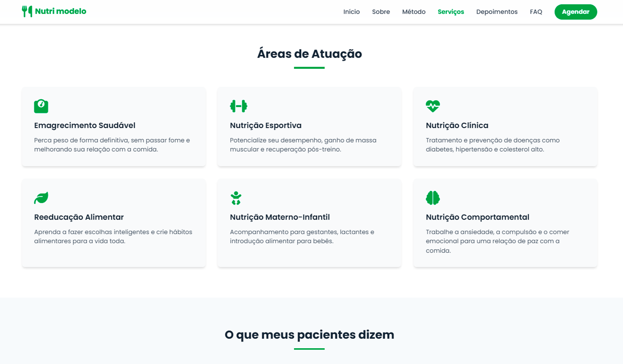Open the Serviços navigation item
Viewport: 623px width, 364px height.
coord(451,12)
